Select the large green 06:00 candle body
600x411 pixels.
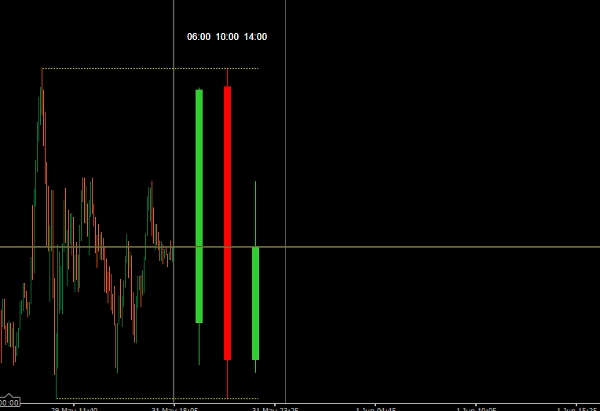coord(199,206)
